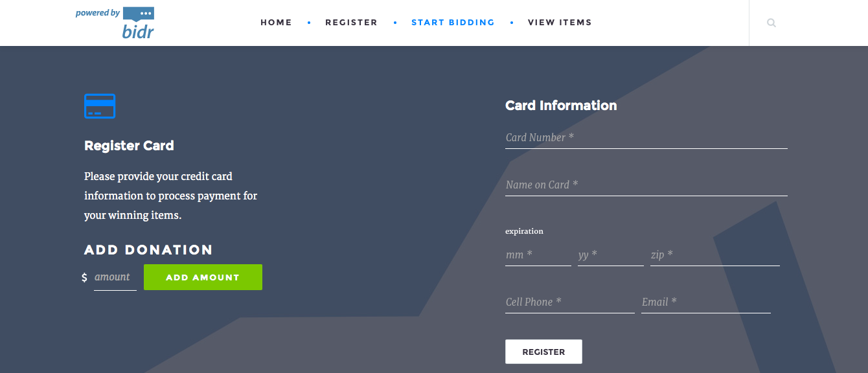
Task: Click the credit card instructions paragraph
Action: click(171, 196)
